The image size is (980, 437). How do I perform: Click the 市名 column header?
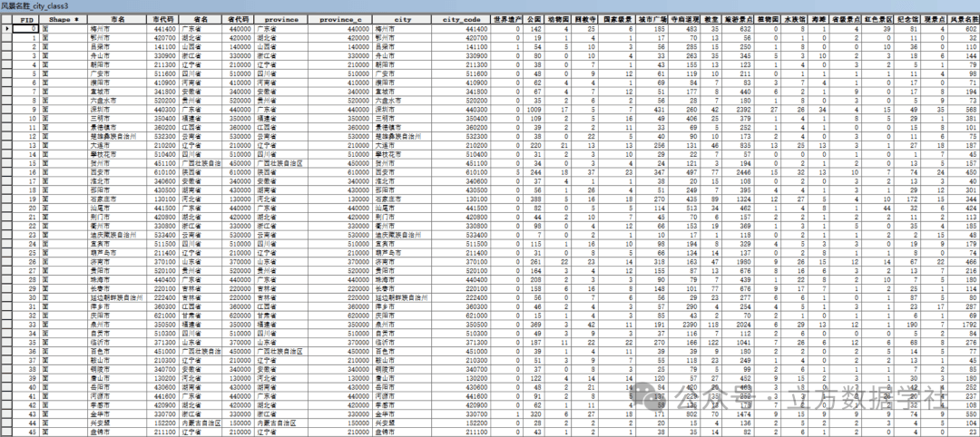click(x=117, y=20)
